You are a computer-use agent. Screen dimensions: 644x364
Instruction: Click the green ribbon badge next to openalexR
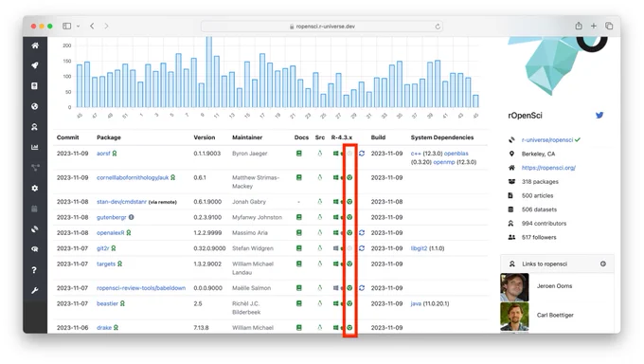coord(129,233)
